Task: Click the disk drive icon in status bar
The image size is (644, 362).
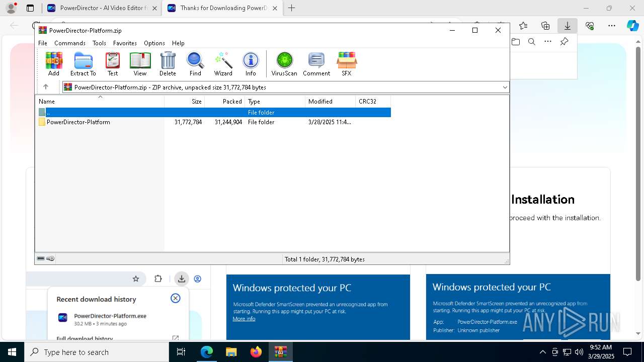Action: point(41,259)
